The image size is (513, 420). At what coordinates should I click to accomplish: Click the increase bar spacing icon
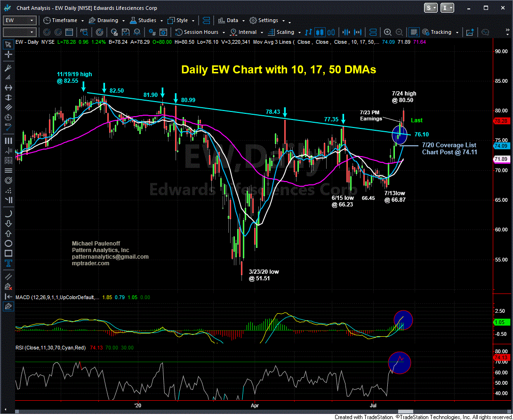point(358,32)
